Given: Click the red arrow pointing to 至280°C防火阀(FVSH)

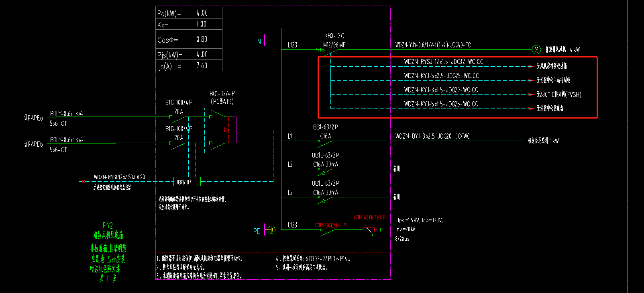Looking at the screenshot, I should (x=531, y=94).
